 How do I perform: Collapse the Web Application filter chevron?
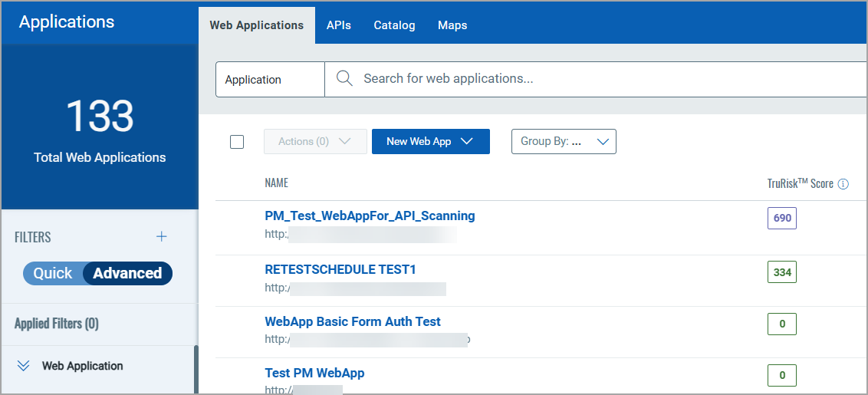(23, 366)
